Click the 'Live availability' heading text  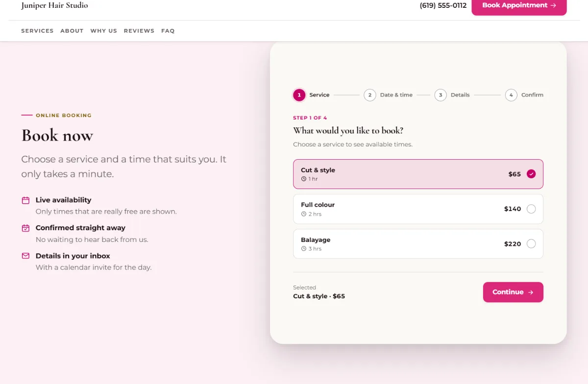point(64,200)
